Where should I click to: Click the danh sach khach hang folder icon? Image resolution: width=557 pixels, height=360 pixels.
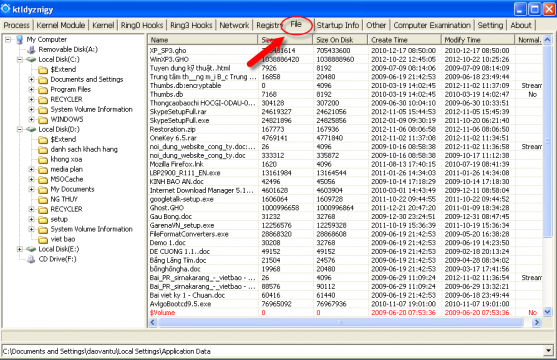click(x=43, y=150)
